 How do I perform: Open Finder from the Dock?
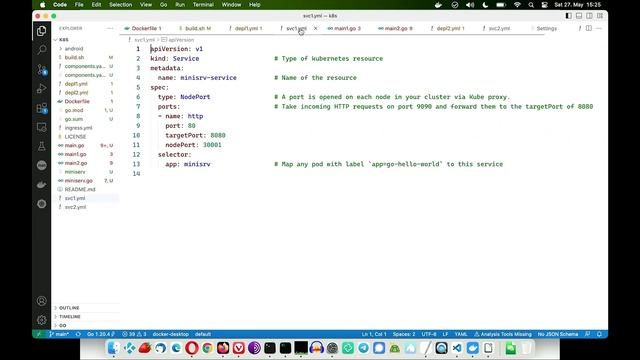tap(113, 348)
